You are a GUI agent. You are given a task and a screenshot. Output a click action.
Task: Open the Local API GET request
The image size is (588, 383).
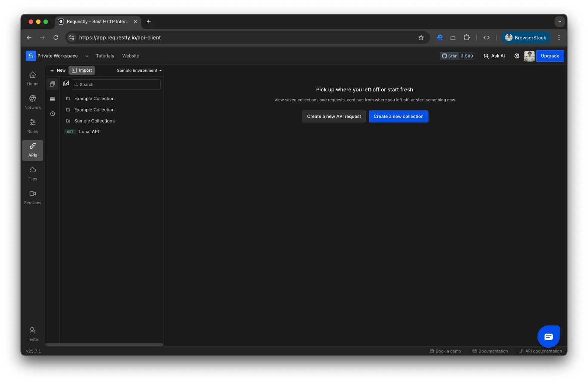tap(112, 132)
